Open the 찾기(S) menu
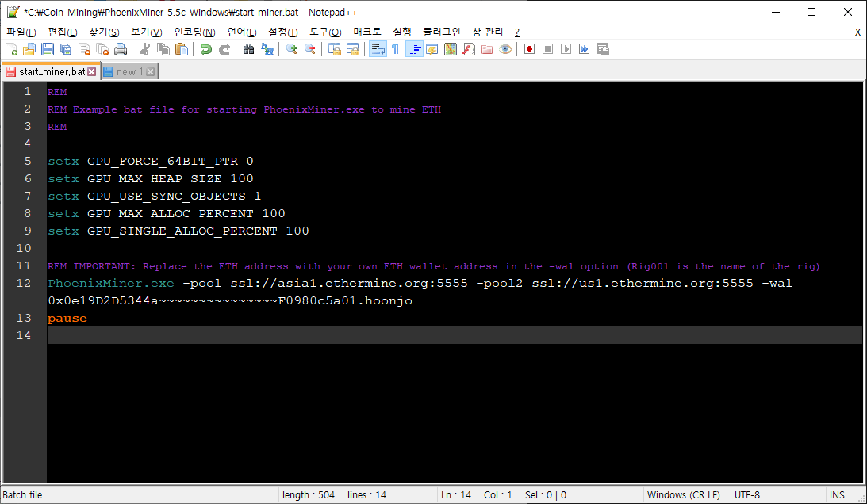The image size is (867, 504). coord(104,32)
